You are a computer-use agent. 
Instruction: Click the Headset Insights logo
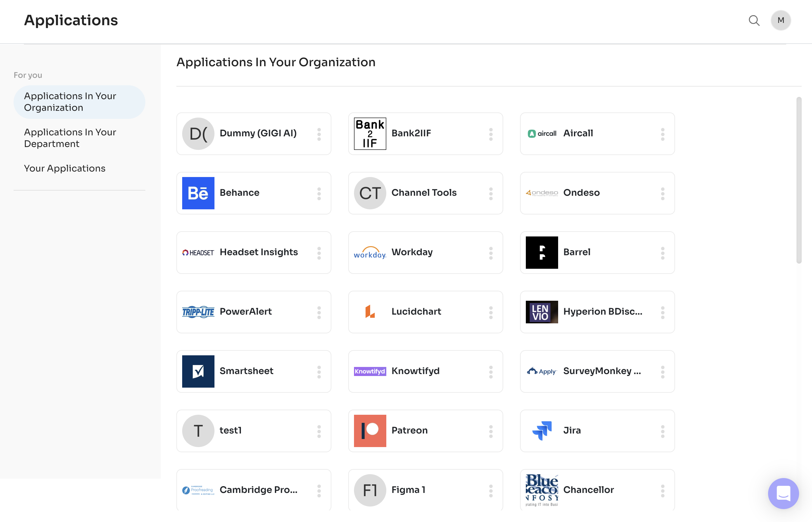198,253
